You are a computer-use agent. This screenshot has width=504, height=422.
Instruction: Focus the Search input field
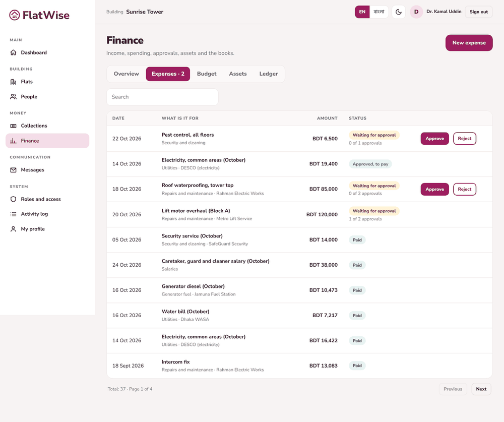(162, 97)
